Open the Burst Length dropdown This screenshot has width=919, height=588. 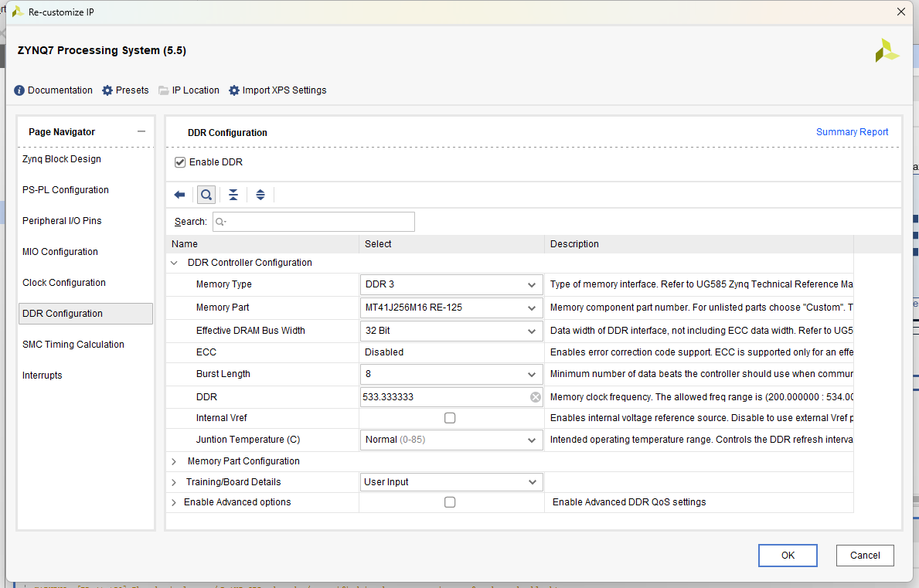[451, 374]
